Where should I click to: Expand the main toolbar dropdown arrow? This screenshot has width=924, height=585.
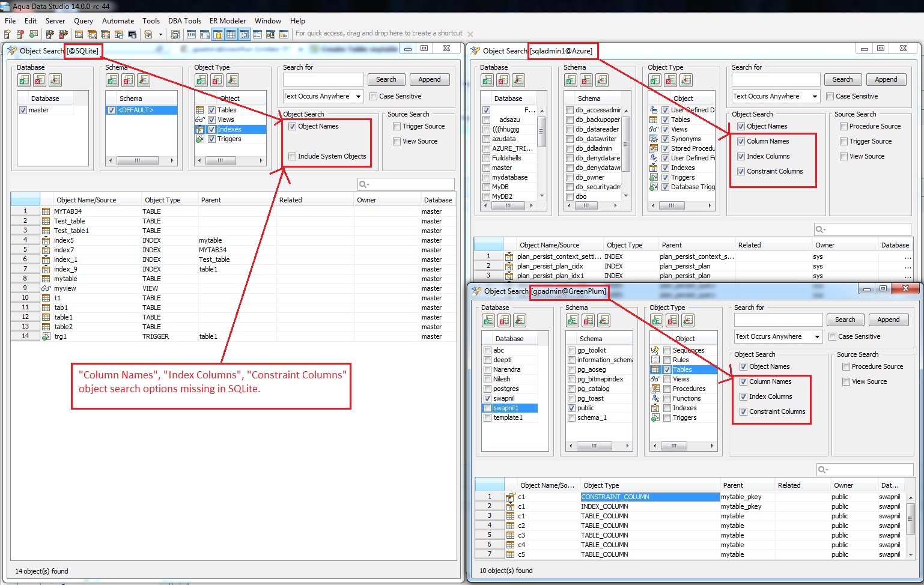coord(160,34)
